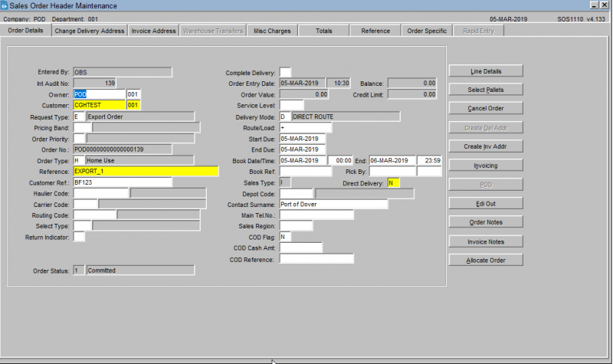Click the Select Pallets button
This screenshot has height=364, width=613.
coord(485,90)
